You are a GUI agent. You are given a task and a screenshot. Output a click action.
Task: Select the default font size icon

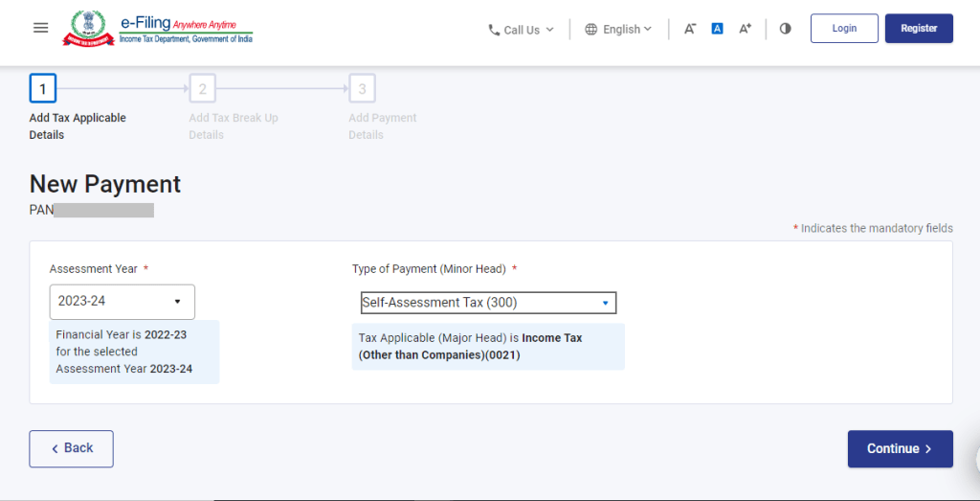[x=717, y=29]
